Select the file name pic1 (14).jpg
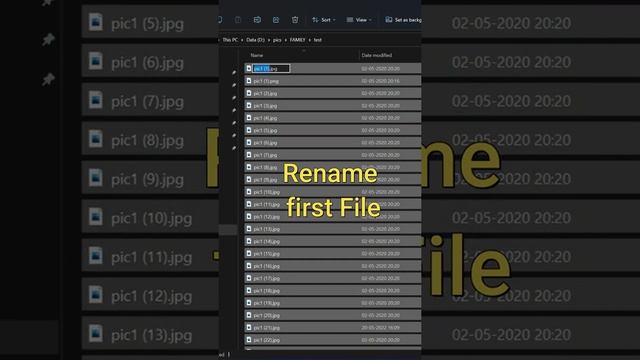 click(267, 241)
